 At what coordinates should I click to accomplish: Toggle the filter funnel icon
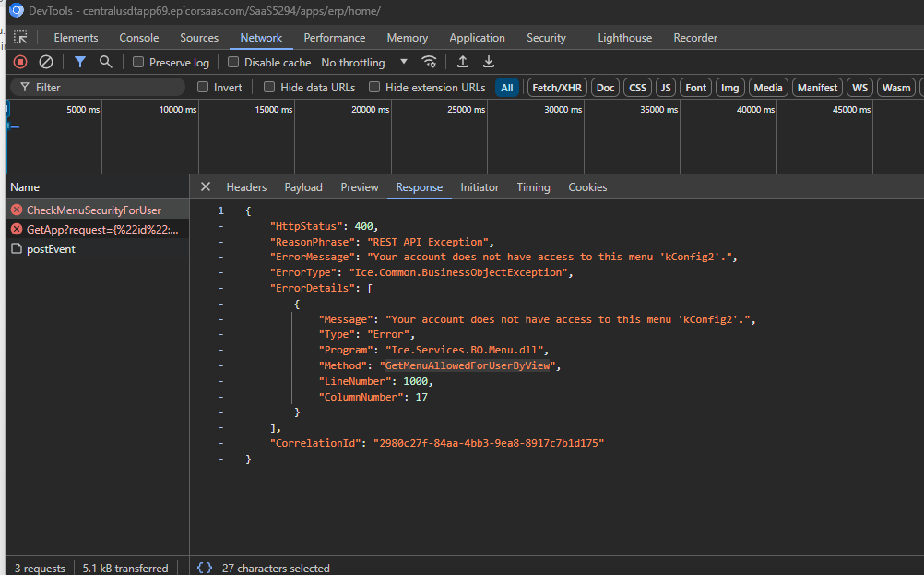tap(80, 62)
